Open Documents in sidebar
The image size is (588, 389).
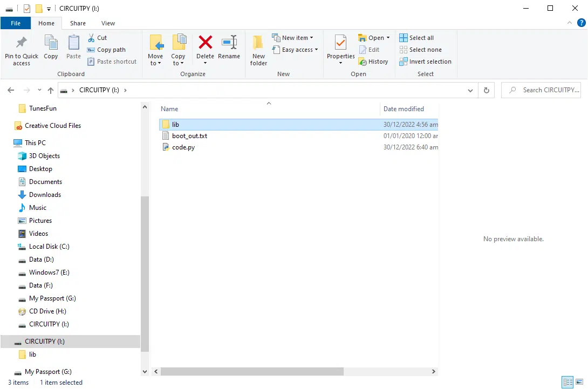pyautogui.click(x=45, y=182)
